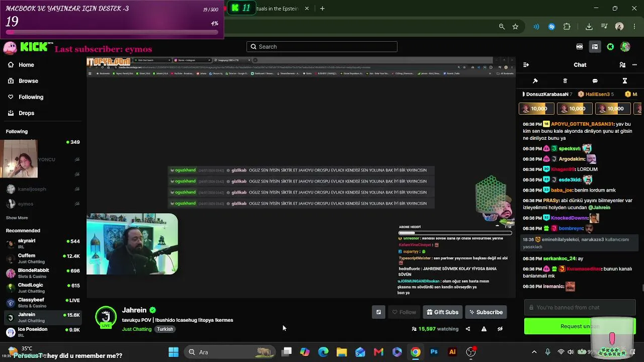The width and height of the screenshot is (644, 362).
Task: Click the Jahrein channel avatar
Action: click(106, 317)
